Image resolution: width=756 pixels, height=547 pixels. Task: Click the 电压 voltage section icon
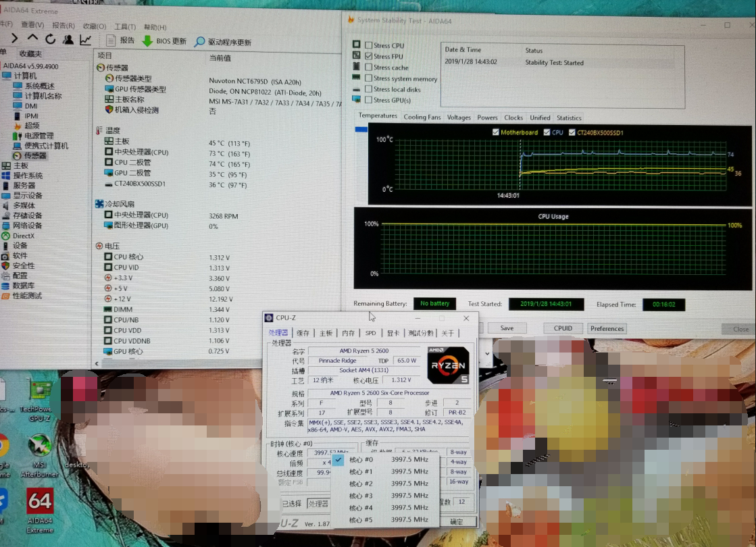pyautogui.click(x=99, y=246)
